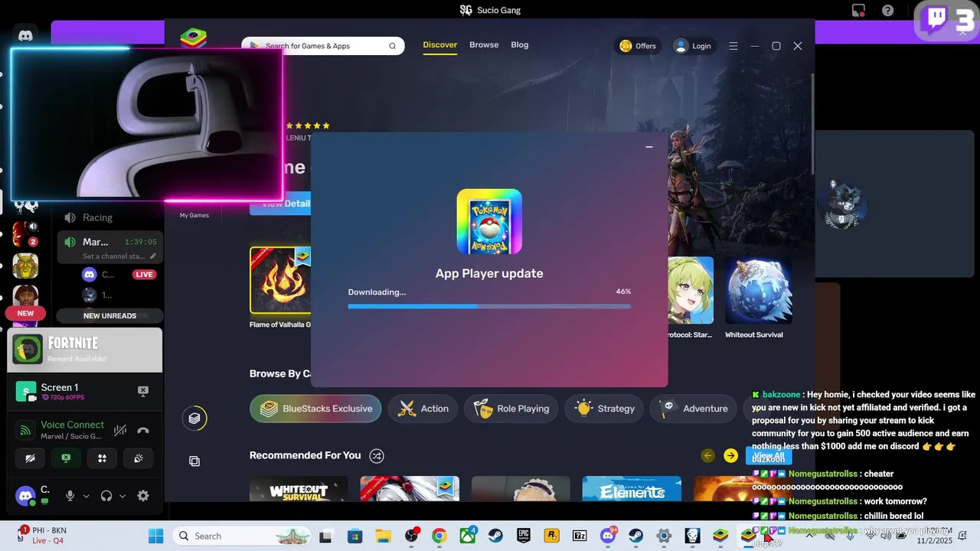
Task: Open the Offers coin button
Action: [x=638, y=46]
